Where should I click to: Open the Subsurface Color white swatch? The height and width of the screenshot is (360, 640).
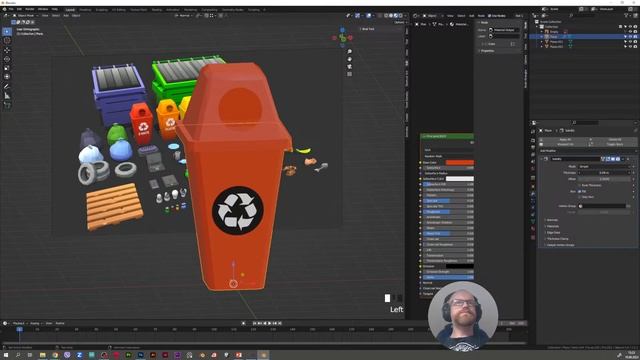click(460, 179)
